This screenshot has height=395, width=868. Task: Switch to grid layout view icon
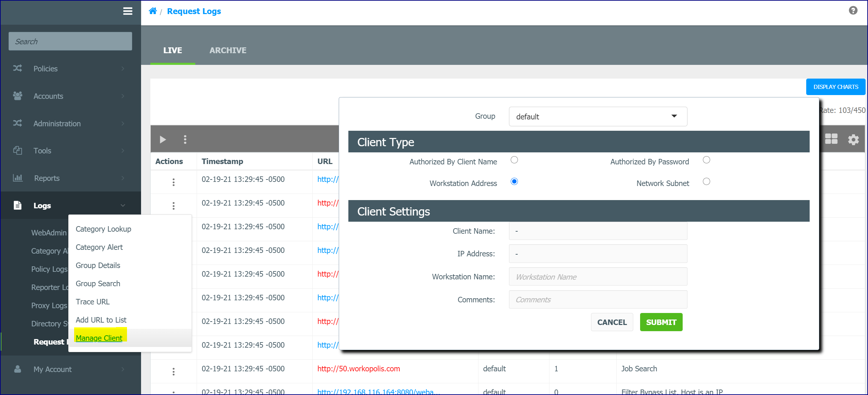[x=831, y=139]
